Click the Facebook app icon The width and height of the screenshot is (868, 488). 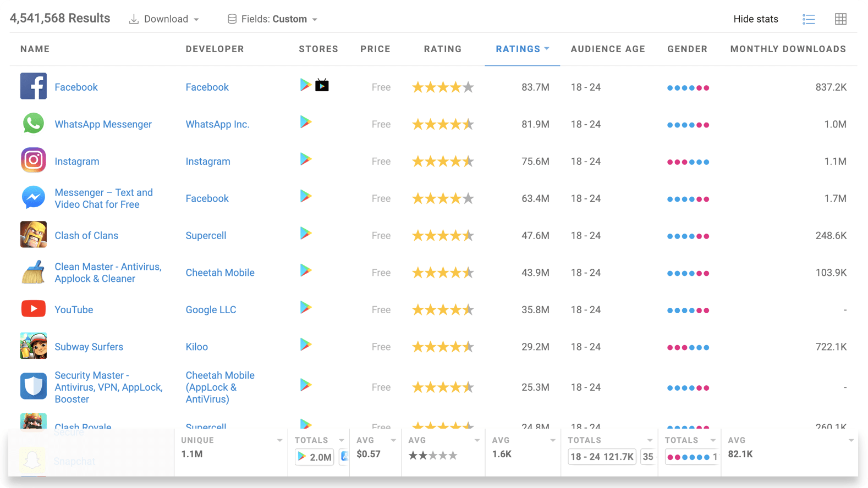[34, 86]
